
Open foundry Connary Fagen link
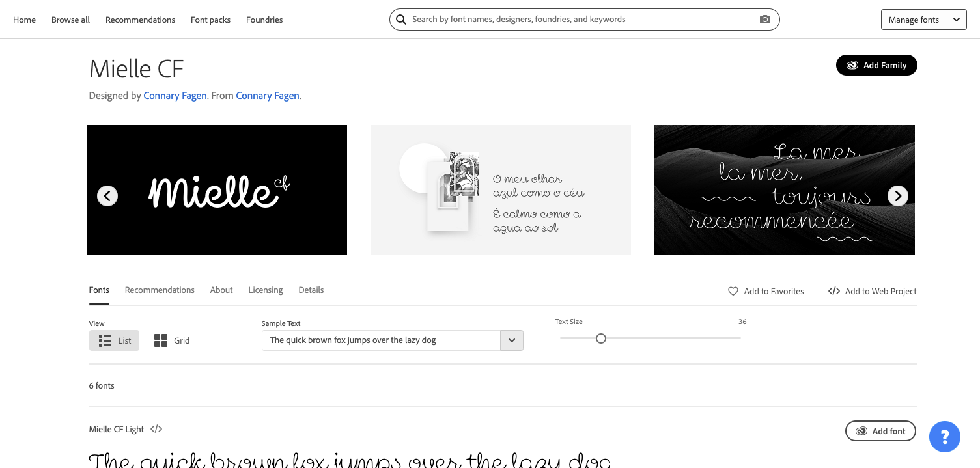(268, 96)
